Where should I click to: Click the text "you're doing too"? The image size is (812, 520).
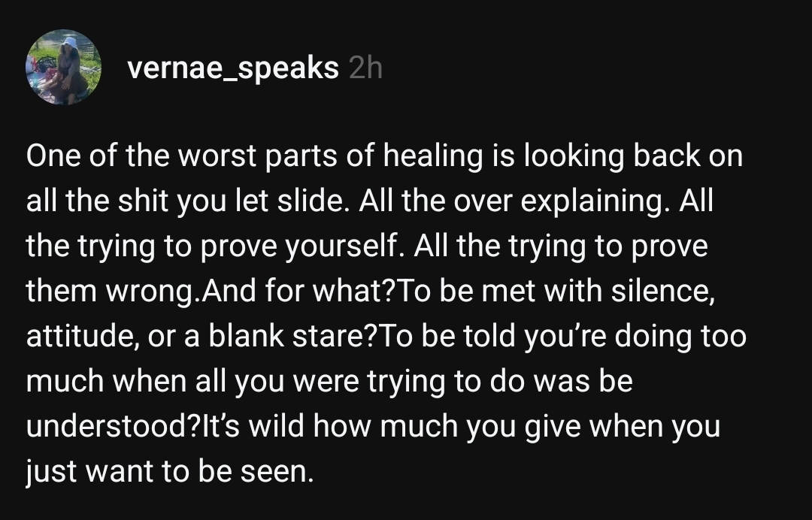point(635,337)
